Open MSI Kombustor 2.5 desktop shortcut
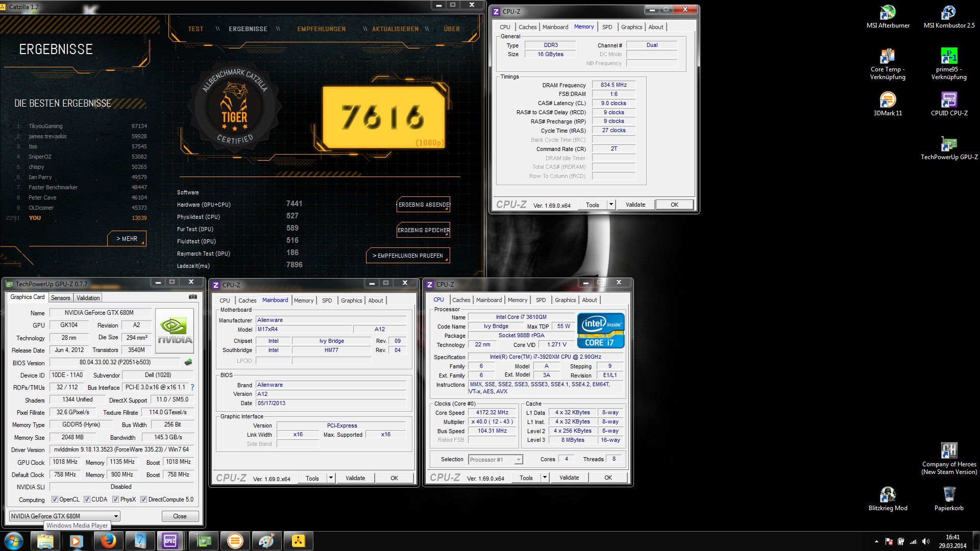Viewport: 980px width, 551px height. pos(949,16)
